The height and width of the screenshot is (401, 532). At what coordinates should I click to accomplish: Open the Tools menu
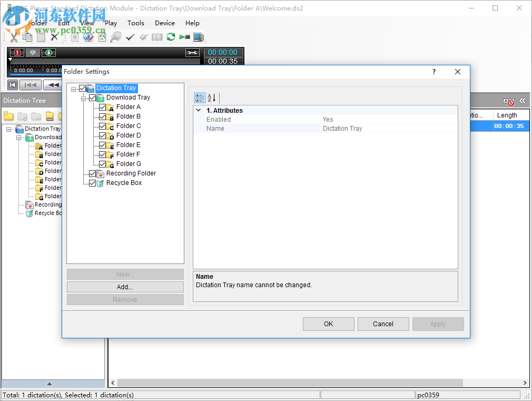click(x=136, y=23)
